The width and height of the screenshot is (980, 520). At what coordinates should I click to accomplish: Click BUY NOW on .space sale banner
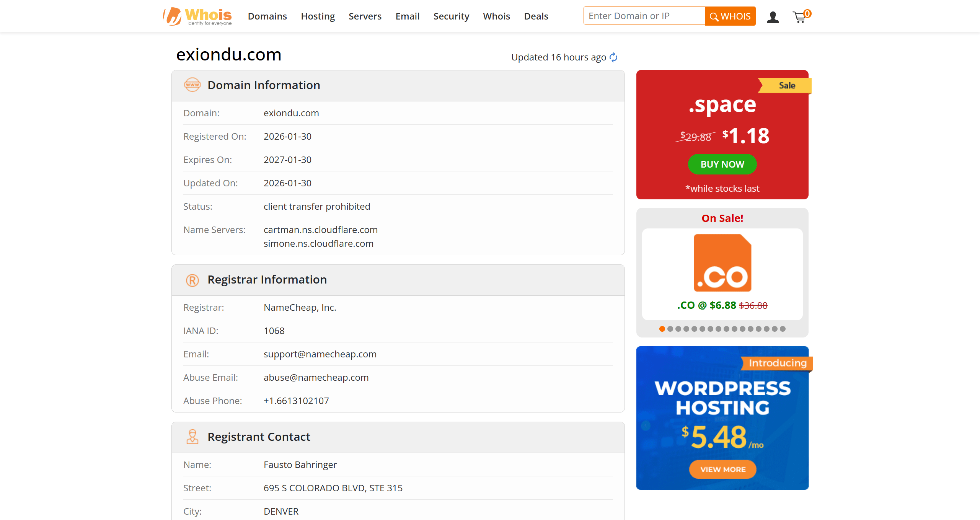pos(722,164)
